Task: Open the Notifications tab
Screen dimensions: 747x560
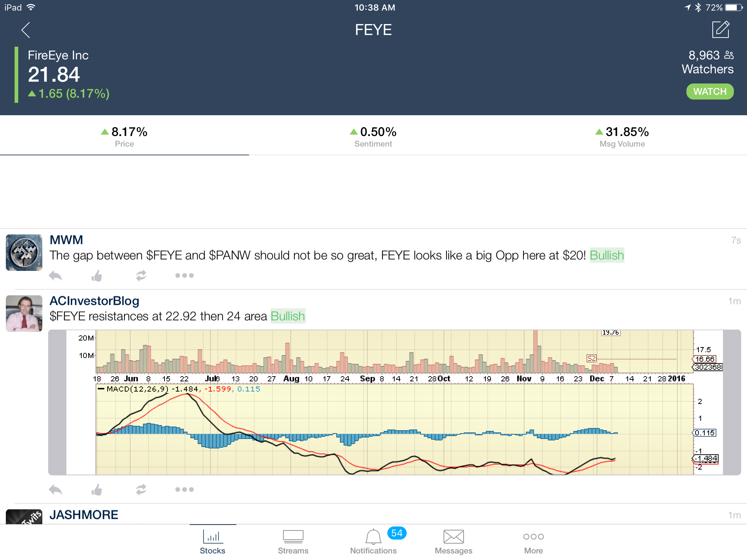Action: pyautogui.click(x=373, y=542)
